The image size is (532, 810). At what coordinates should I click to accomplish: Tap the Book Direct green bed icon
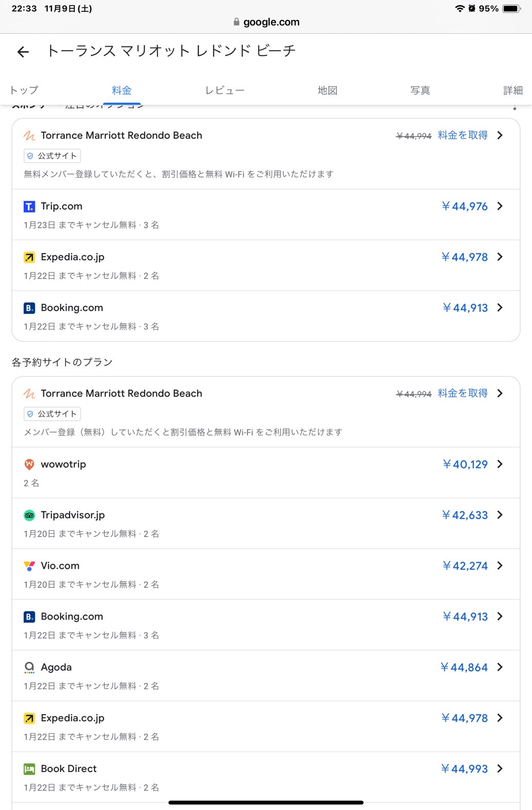coord(29,769)
